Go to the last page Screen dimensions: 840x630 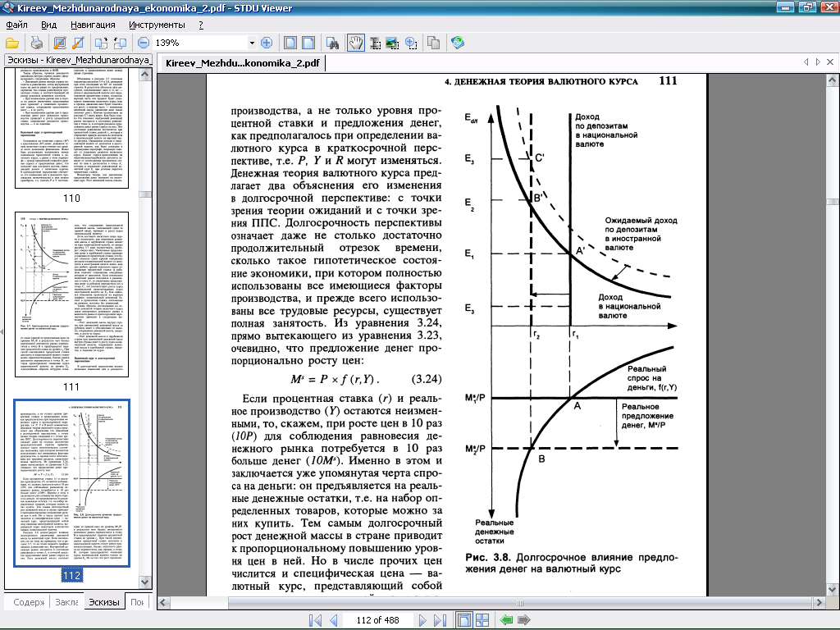pos(441,620)
